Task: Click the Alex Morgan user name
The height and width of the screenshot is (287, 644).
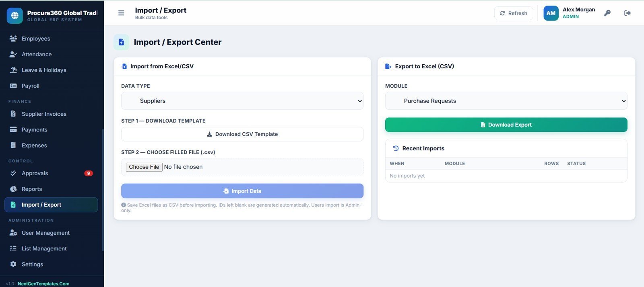Action: click(x=579, y=10)
